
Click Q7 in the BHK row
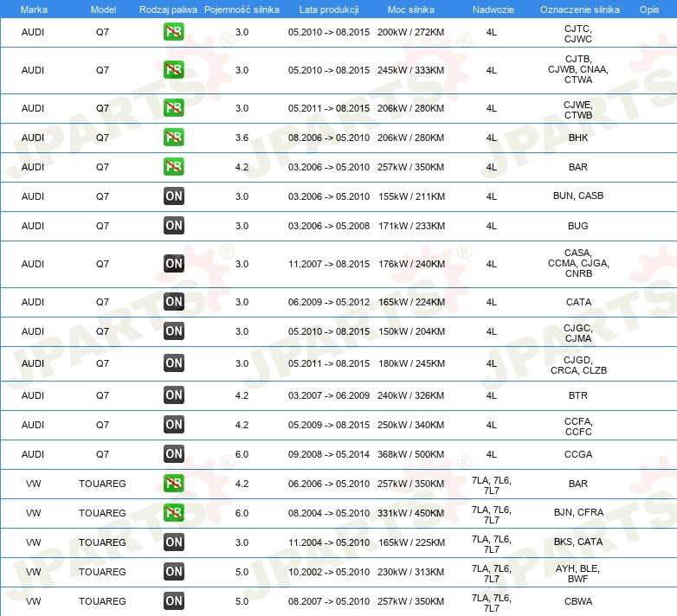[x=102, y=138]
